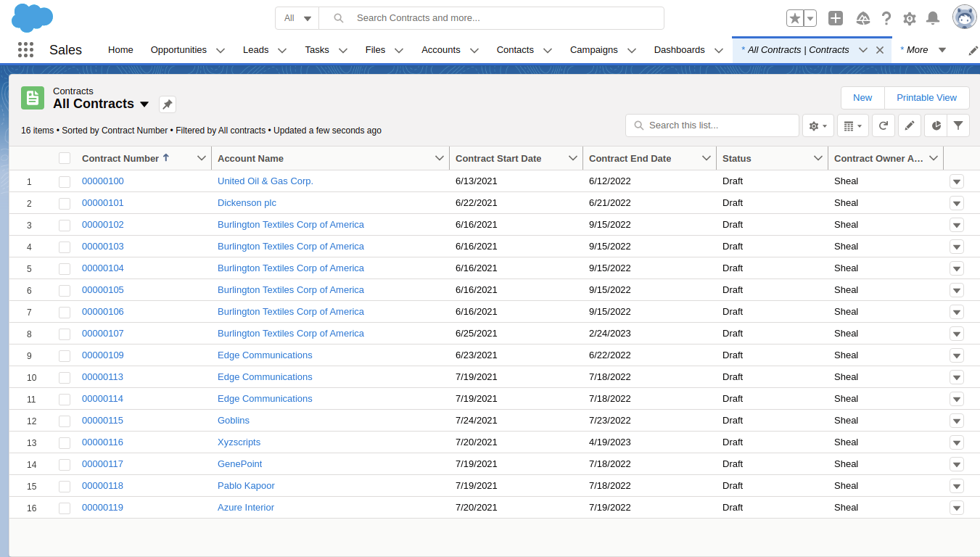Open the filters funnel icon
Screen dimensions: 980x557
click(958, 125)
